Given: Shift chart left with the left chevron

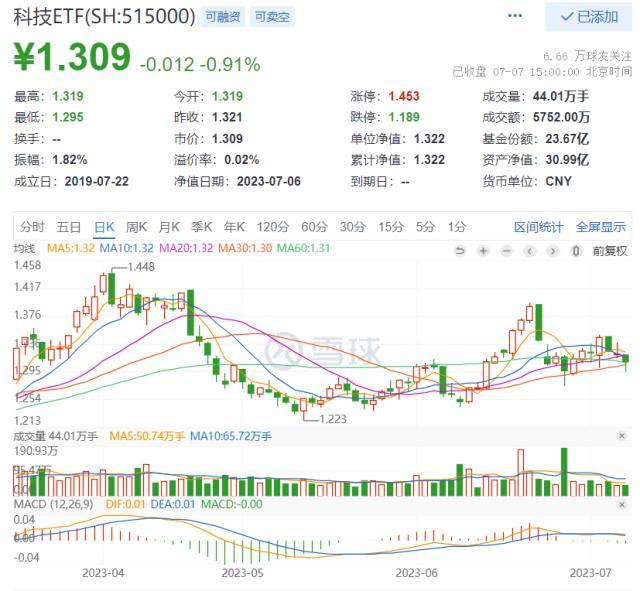Looking at the screenshot, I should tap(530, 251).
